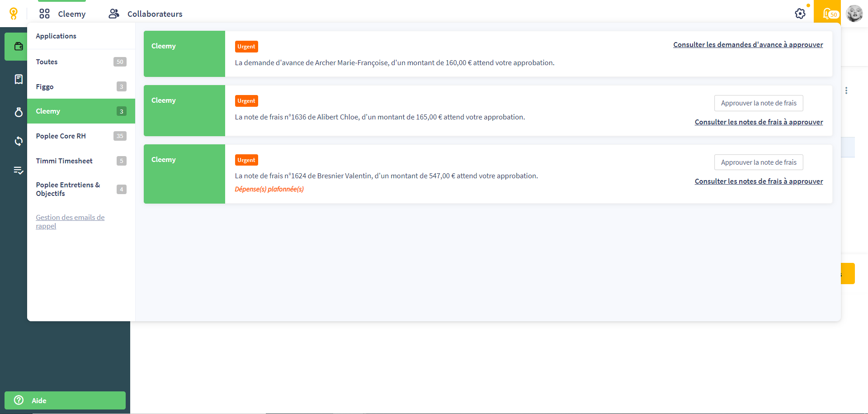The width and height of the screenshot is (868, 414).
Task: Click the note n°1636 Alibert Chloe message
Action: 380,117
